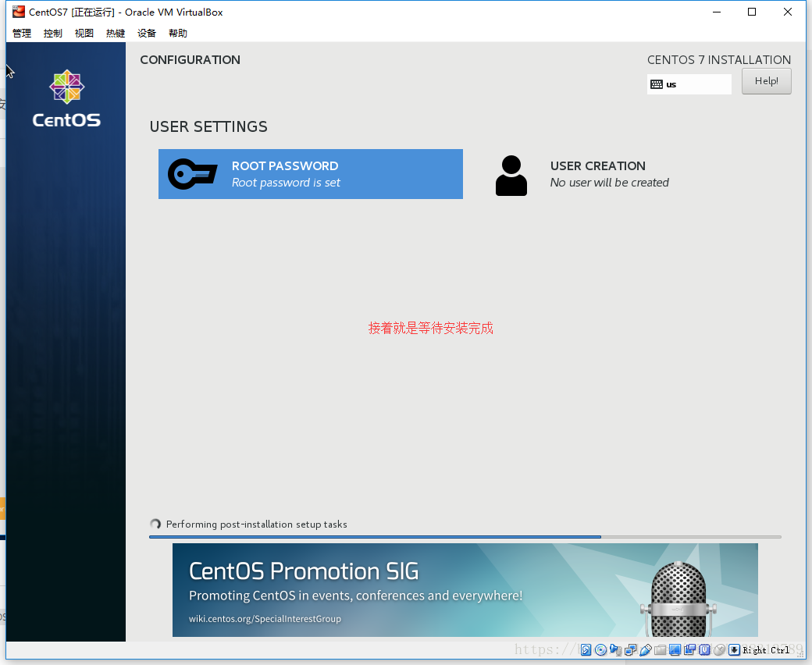Click the Help! button

click(x=767, y=81)
